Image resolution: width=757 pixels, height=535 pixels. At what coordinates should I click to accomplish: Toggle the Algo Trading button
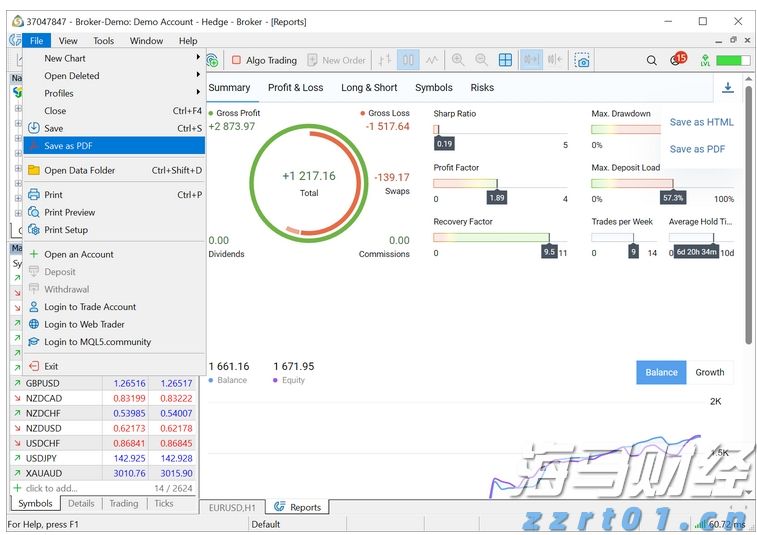point(264,60)
